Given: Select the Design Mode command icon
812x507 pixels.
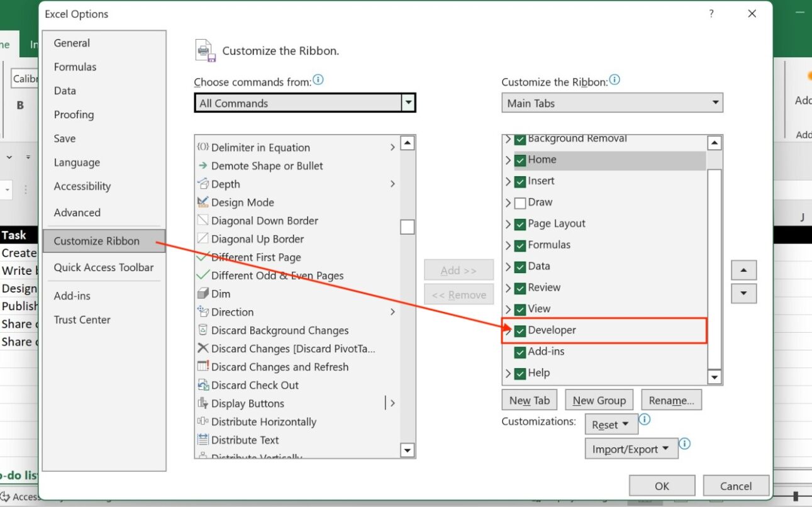Looking at the screenshot, I should [x=203, y=203].
